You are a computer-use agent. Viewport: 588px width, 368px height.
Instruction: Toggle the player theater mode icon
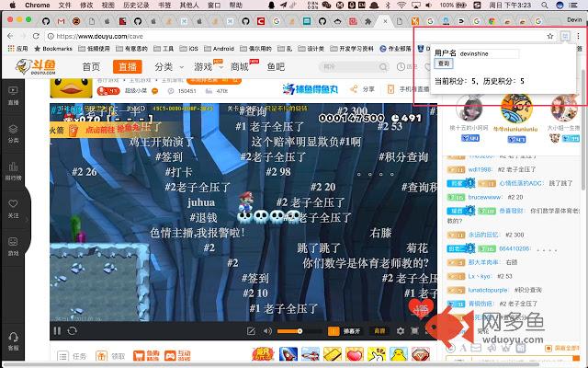414,331
